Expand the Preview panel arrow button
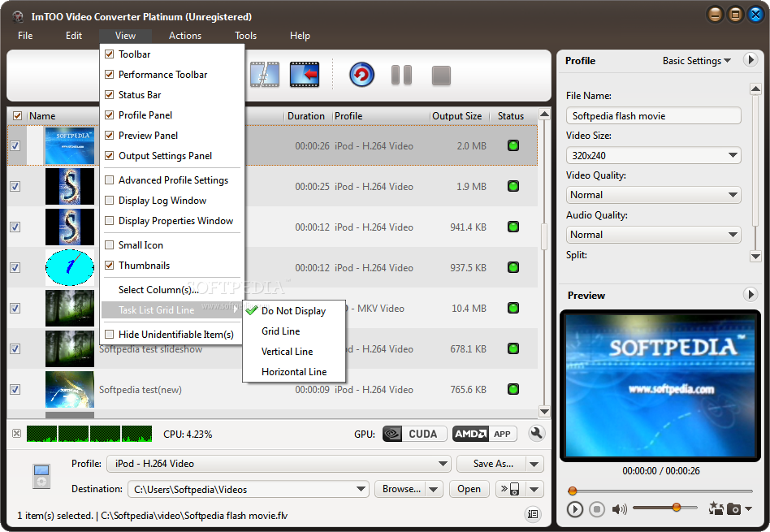The width and height of the screenshot is (770, 532). [750, 295]
